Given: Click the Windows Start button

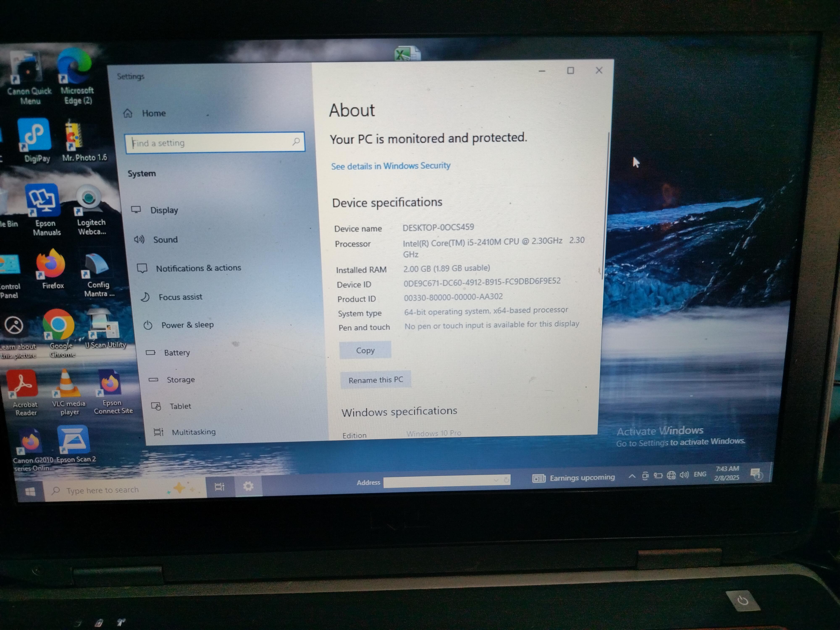Looking at the screenshot, I should [30, 492].
